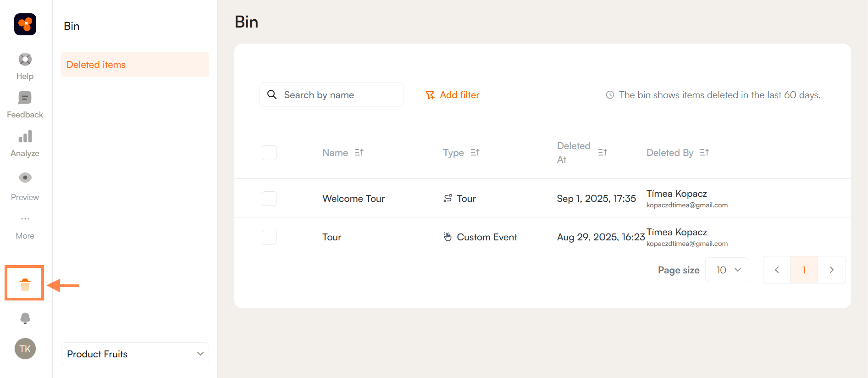Open the Bin trash icon

[x=25, y=284]
